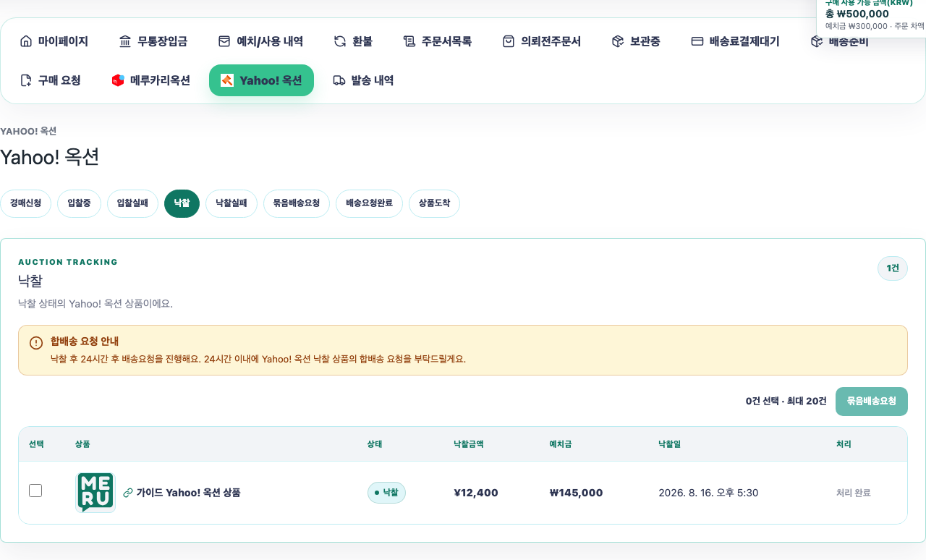Click the 상태 column header

[x=375, y=444]
